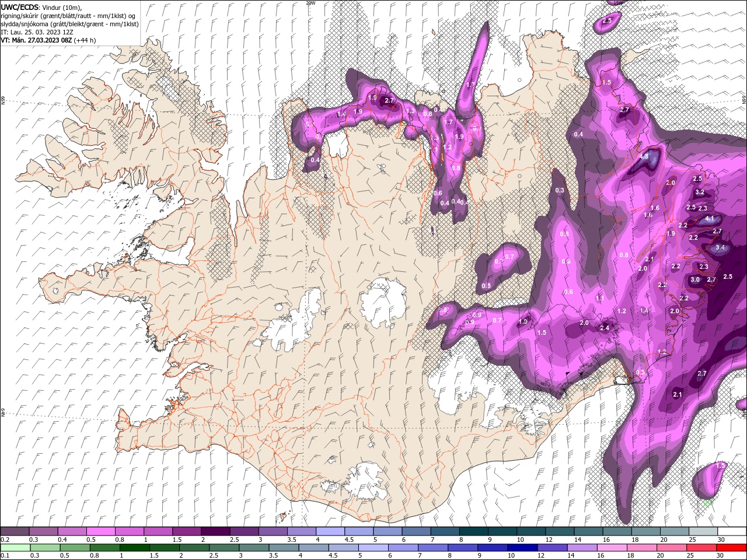Select the lower-row green swatch between 0.5 and 0.8
Image resolution: width=747 pixels, height=560 pixels.
75,547
